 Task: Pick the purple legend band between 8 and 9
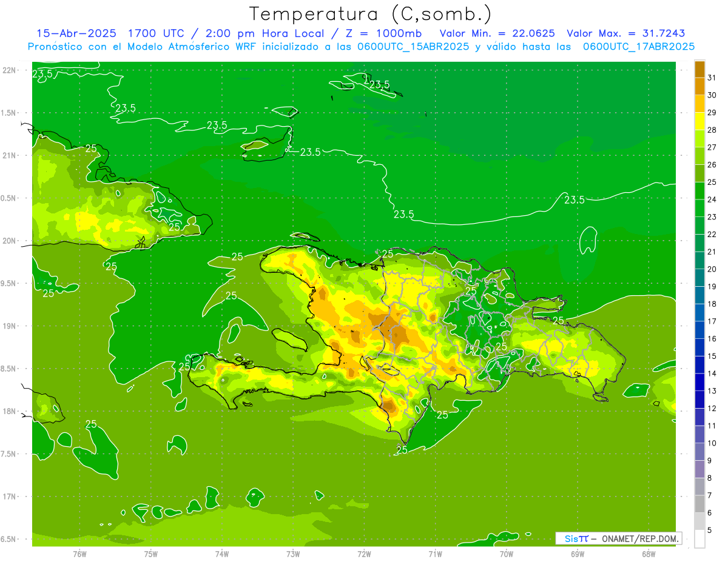pos(699,469)
